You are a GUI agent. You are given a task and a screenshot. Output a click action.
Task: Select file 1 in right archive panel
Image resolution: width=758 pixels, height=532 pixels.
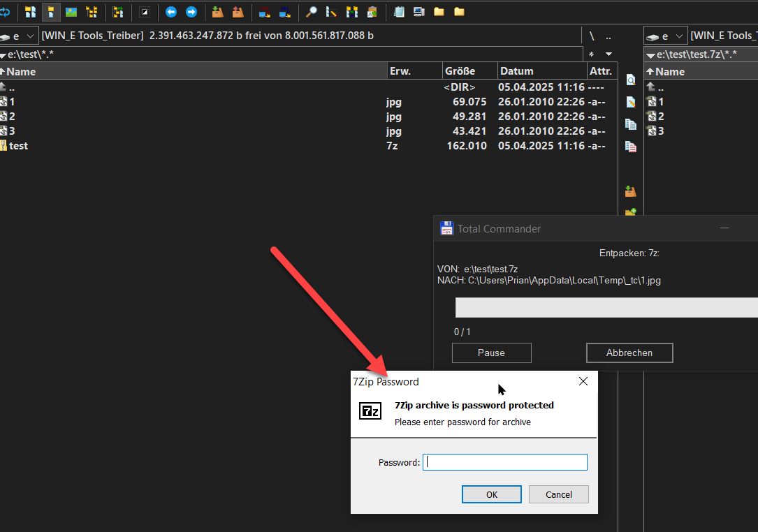coord(701,102)
